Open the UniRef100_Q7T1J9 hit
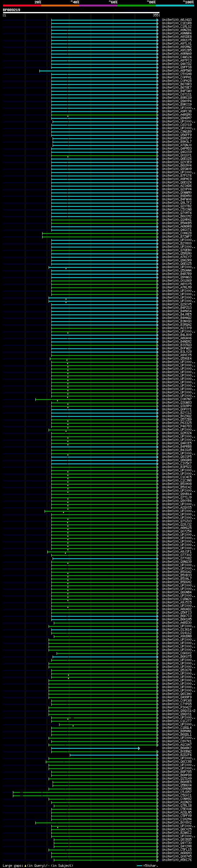 click(x=177, y=498)
